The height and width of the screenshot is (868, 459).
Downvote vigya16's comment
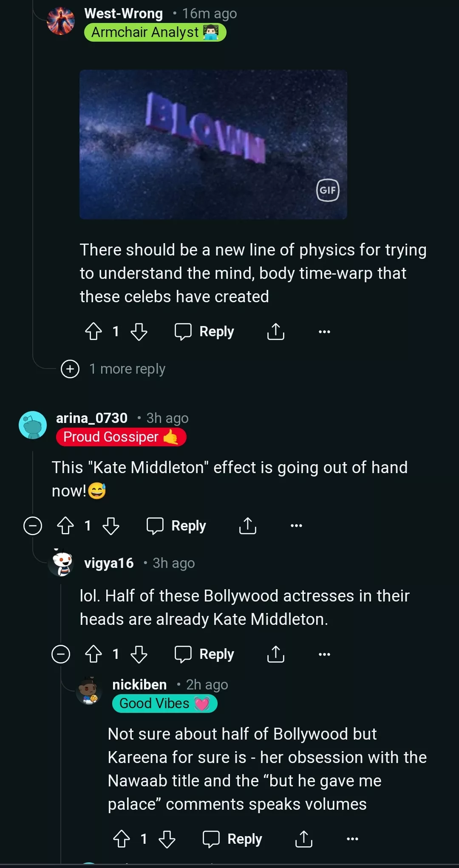tap(139, 654)
